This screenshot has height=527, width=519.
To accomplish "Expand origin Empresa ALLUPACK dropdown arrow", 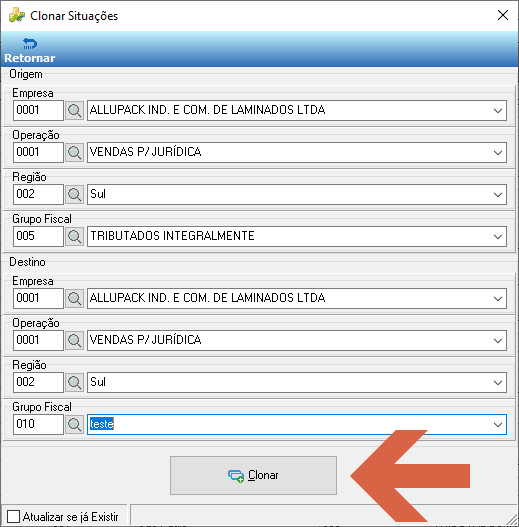I will click(x=498, y=110).
